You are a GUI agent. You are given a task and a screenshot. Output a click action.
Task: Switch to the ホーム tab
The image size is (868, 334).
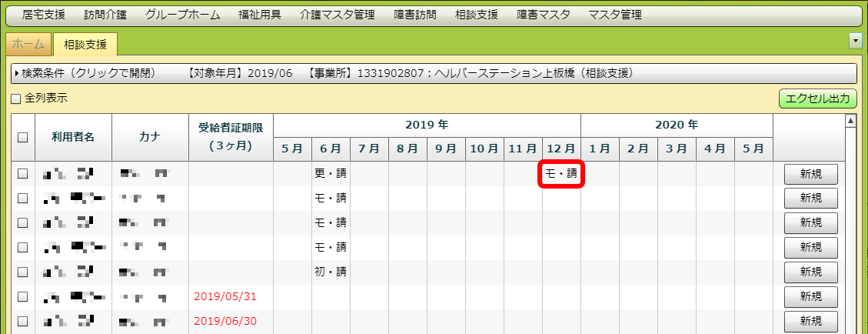click(28, 45)
